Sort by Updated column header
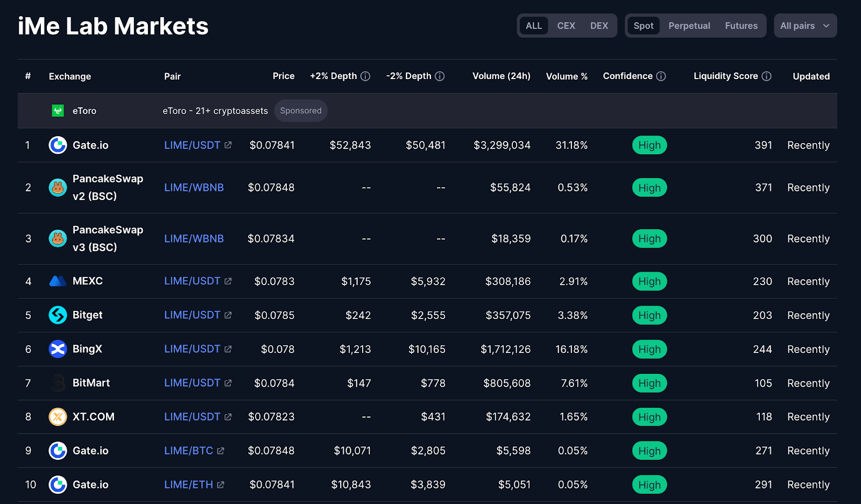Viewport: 861px width, 504px height. 811,76
